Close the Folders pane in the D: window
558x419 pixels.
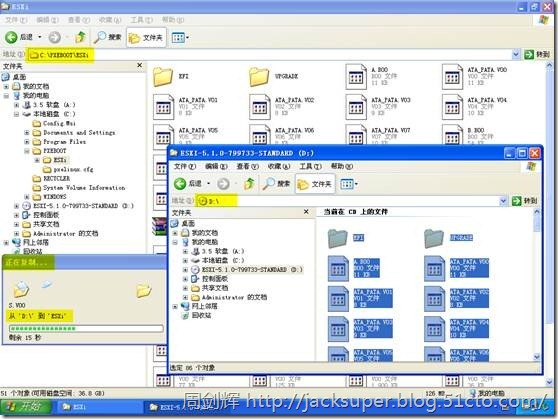306,212
